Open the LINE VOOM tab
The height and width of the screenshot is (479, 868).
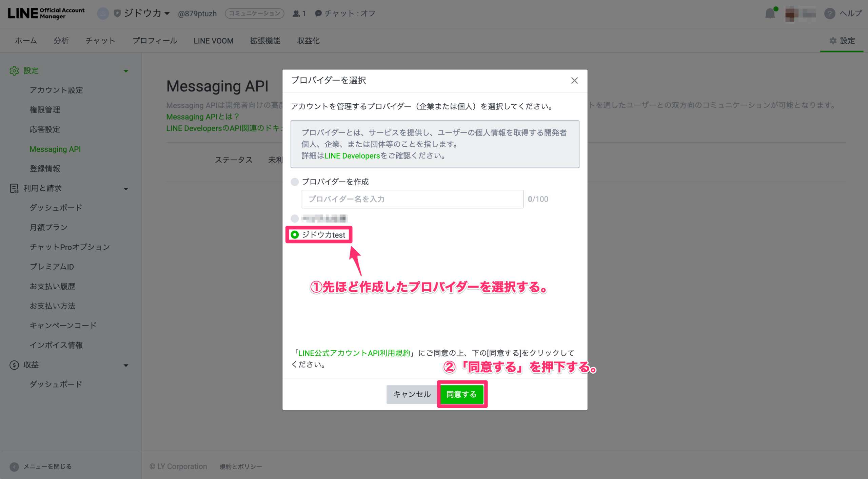pos(214,41)
